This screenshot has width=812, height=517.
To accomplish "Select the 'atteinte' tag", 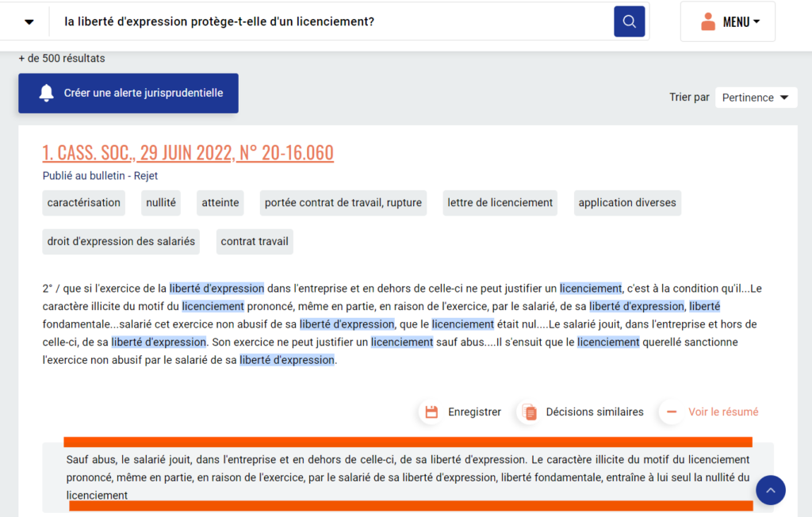I will coord(220,202).
